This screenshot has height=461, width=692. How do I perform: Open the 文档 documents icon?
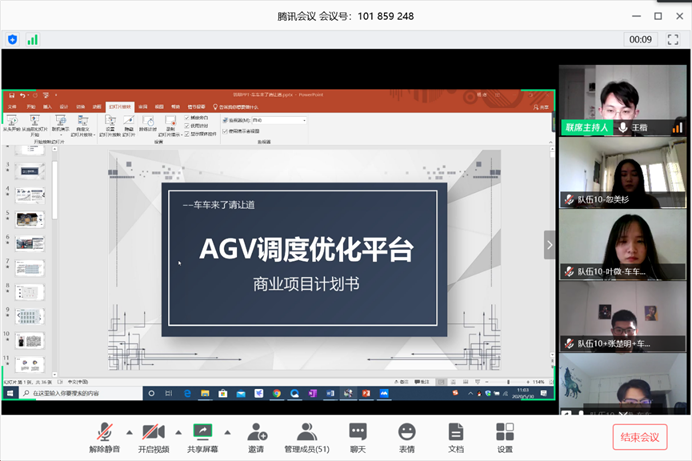[456, 433]
